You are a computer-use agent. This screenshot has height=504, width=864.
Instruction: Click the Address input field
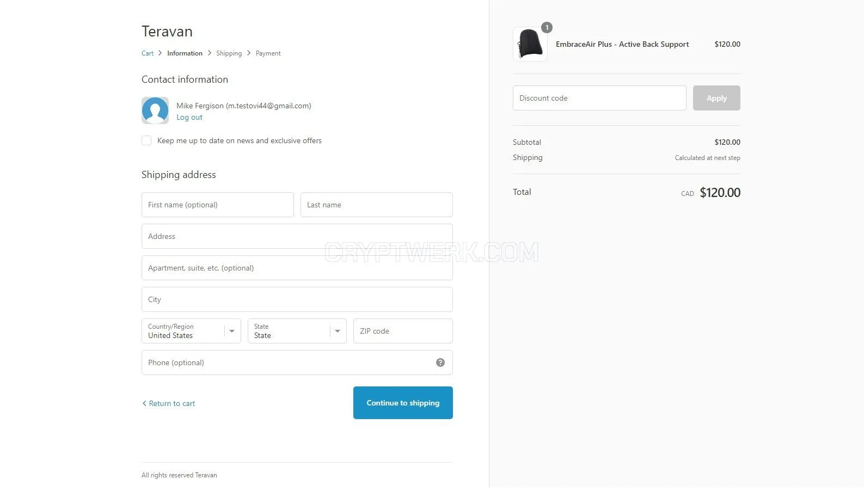(x=297, y=236)
